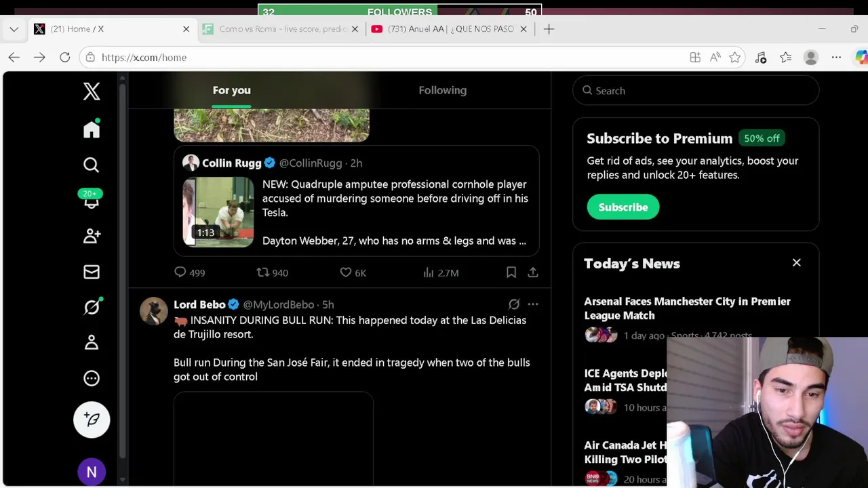Click site info lock icon

click(x=90, y=58)
